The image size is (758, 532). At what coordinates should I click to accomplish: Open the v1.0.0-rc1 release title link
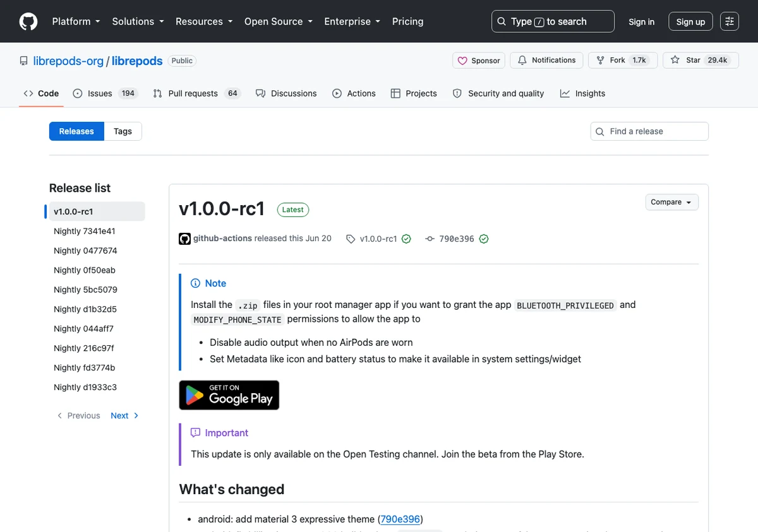click(x=222, y=209)
